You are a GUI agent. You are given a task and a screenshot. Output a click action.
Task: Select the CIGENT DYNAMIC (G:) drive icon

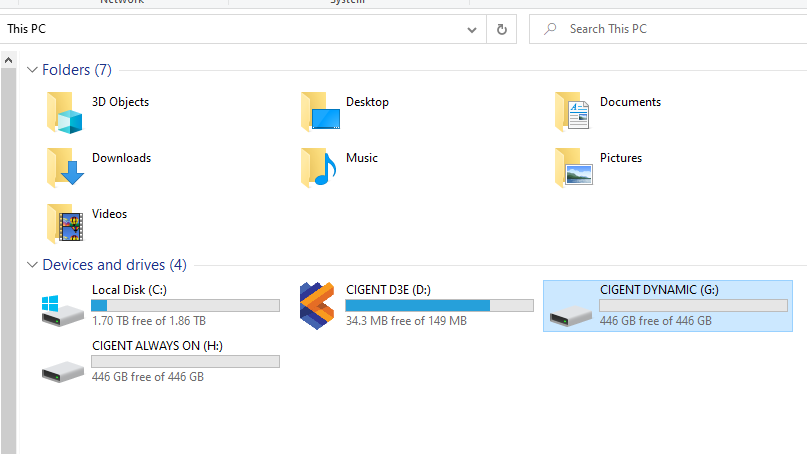(570, 315)
